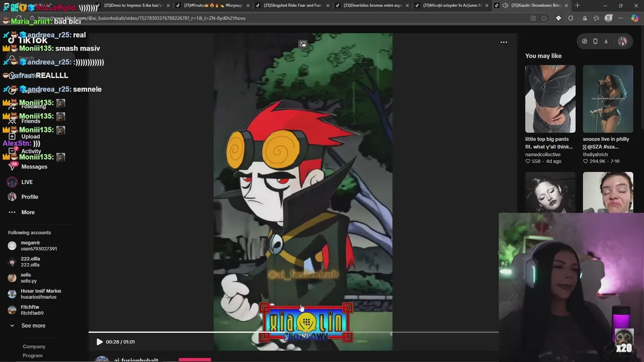Open TikTok profile avatar menu at top right
644x362 pixels.
622,41
